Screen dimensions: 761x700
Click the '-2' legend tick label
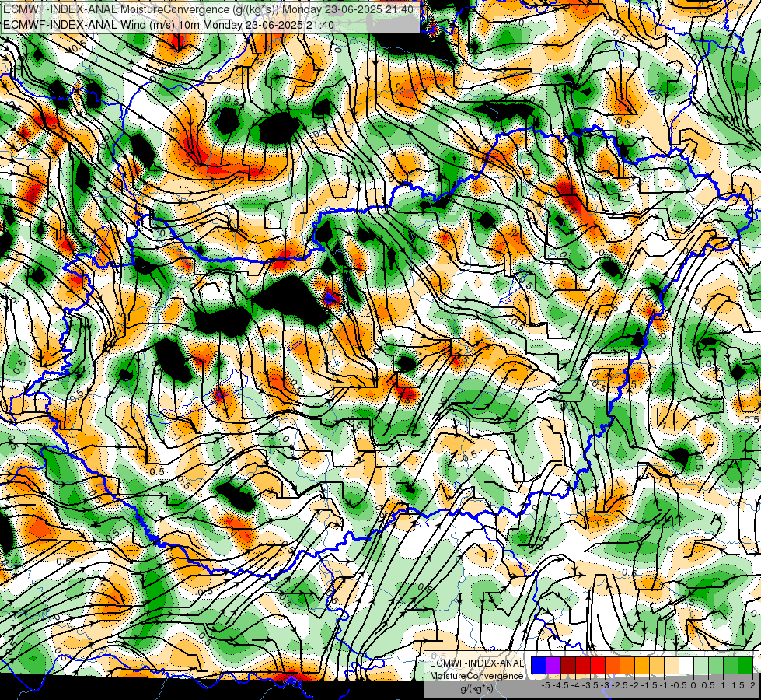coord(634,685)
